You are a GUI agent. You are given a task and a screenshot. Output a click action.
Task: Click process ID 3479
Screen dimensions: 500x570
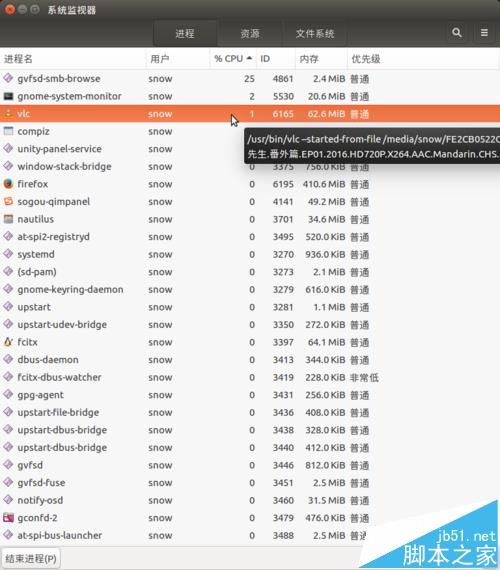[x=283, y=518]
